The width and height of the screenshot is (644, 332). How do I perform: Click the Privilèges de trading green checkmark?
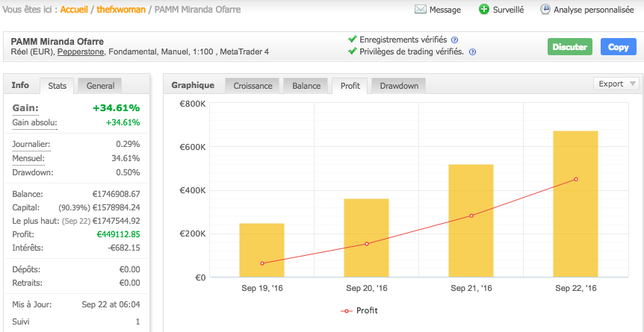pos(353,51)
